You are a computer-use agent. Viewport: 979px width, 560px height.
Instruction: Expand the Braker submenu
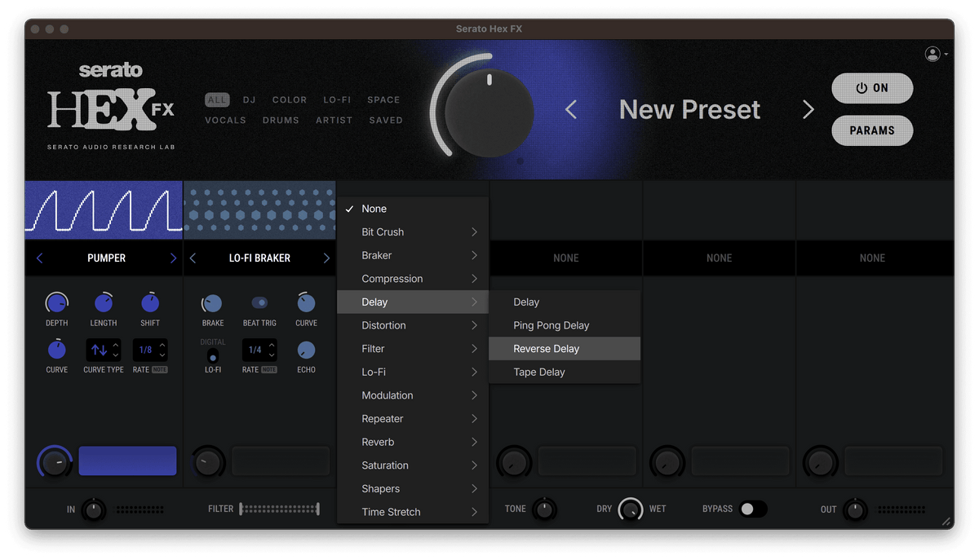coord(413,255)
